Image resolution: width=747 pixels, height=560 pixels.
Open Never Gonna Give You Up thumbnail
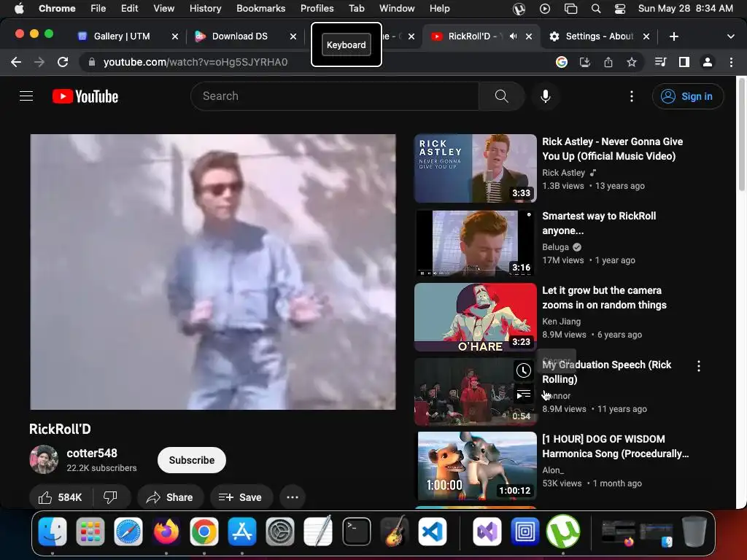pos(476,168)
